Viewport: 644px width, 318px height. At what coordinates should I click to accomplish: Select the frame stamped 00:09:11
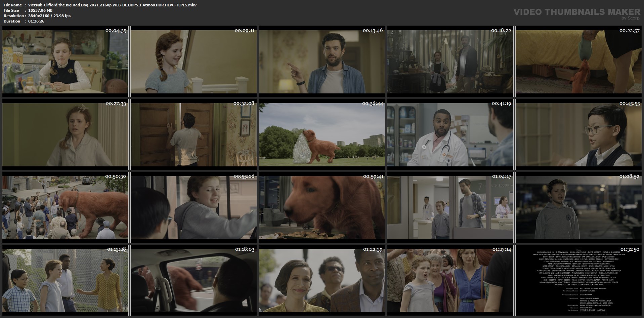pos(194,62)
